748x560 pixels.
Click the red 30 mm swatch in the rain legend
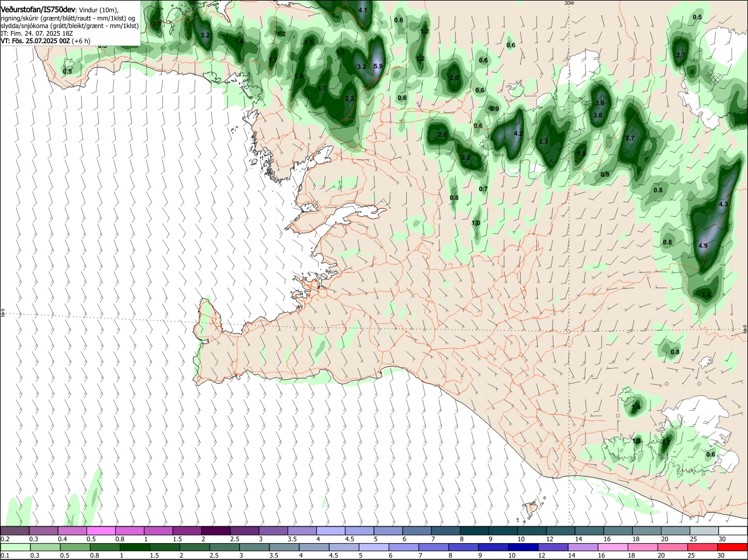(x=733, y=548)
